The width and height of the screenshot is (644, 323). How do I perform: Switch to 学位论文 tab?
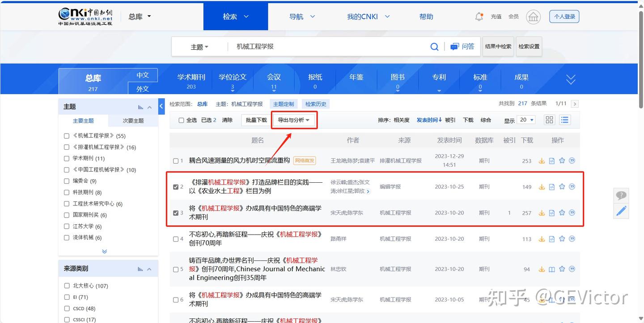coord(233,81)
